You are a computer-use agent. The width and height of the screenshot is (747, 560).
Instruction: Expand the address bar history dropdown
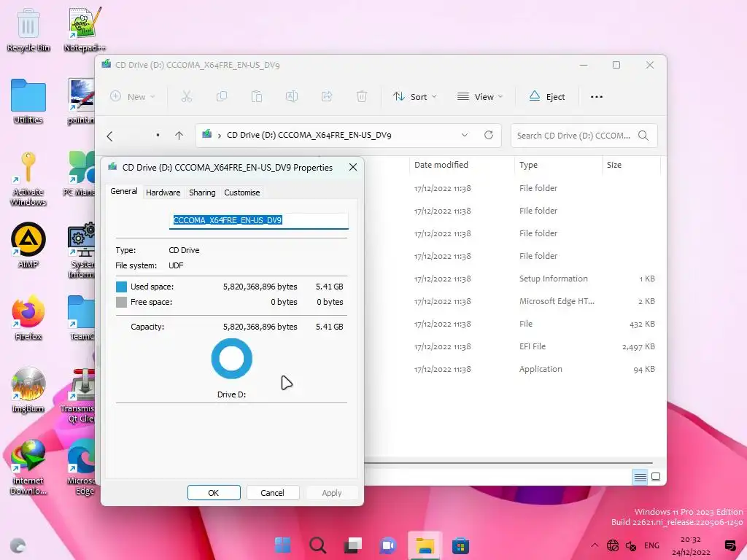pyautogui.click(x=465, y=135)
